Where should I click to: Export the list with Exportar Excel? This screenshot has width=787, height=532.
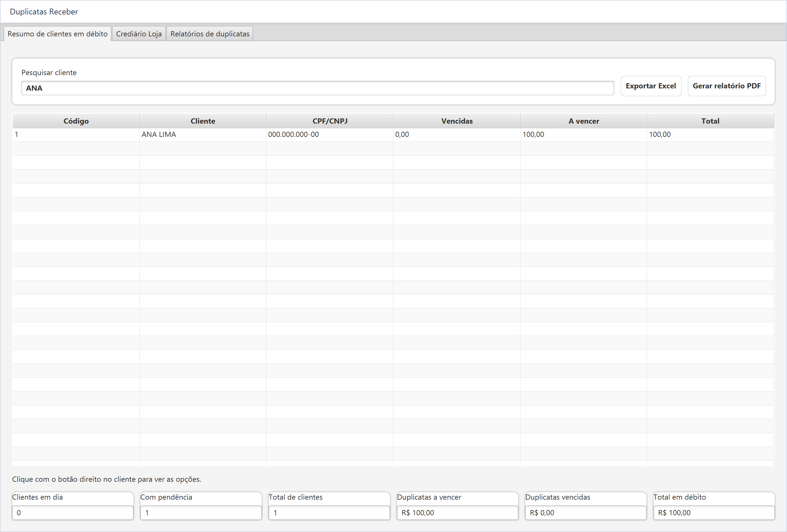pyautogui.click(x=651, y=86)
